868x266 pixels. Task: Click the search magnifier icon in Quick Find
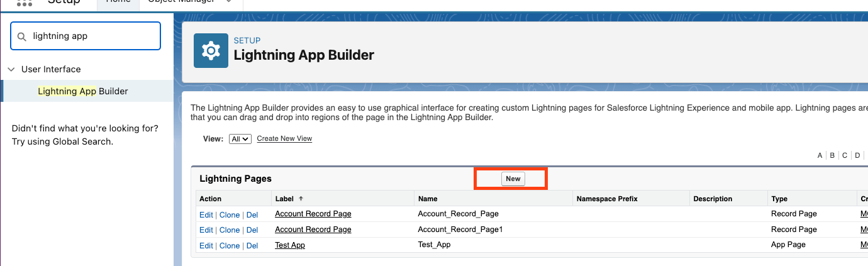point(22,36)
